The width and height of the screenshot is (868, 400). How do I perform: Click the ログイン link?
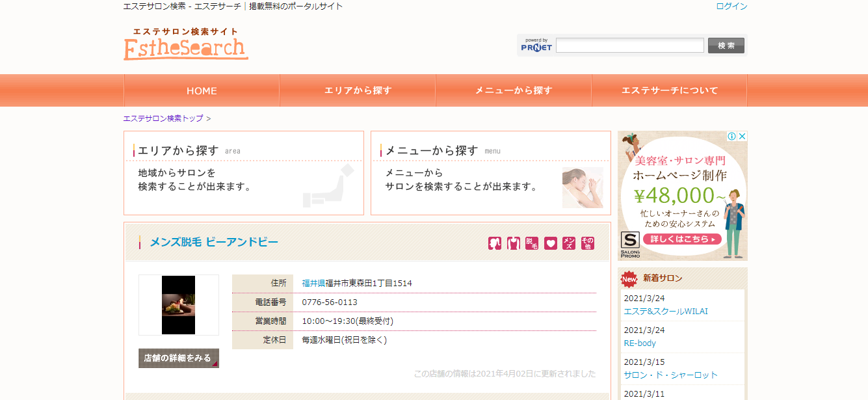(x=731, y=7)
